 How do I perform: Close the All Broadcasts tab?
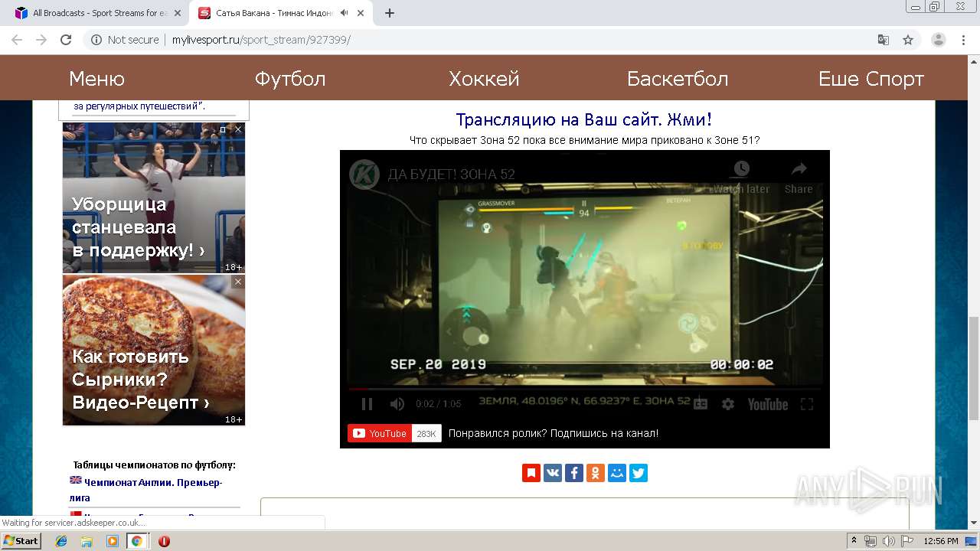point(178,13)
